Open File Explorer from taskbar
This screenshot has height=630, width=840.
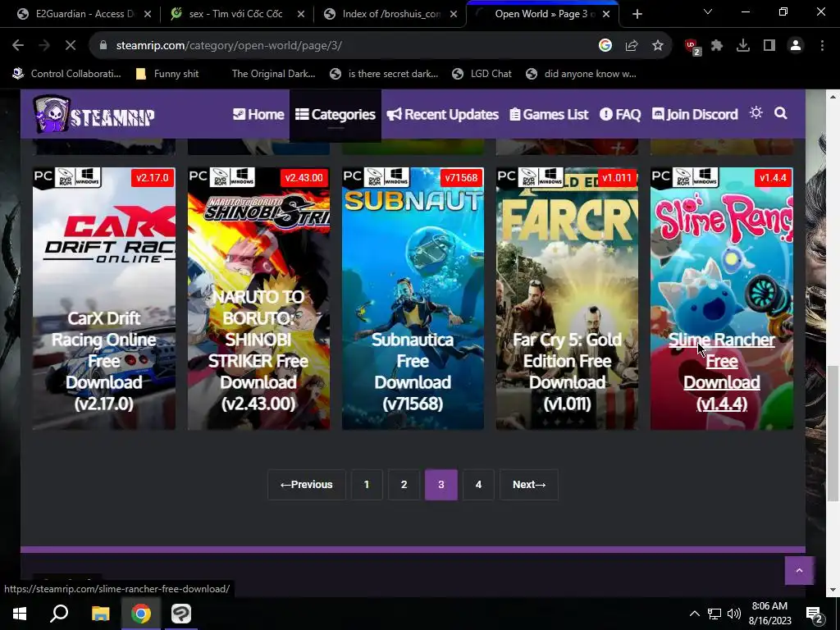click(x=100, y=614)
